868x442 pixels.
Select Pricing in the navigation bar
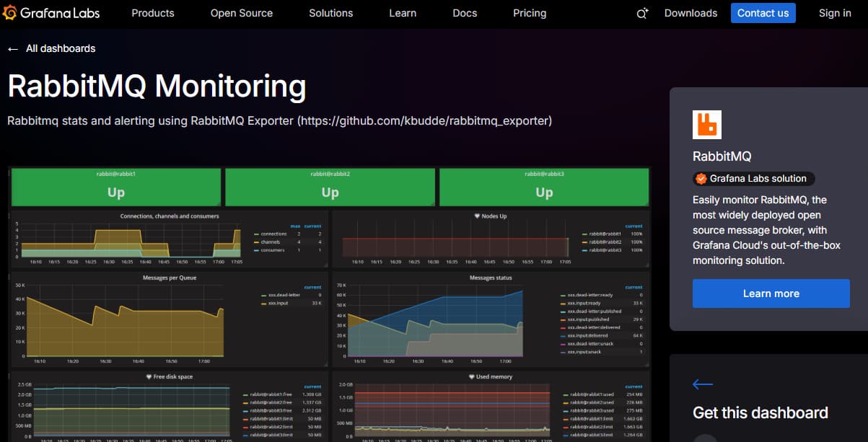click(529, 13)
